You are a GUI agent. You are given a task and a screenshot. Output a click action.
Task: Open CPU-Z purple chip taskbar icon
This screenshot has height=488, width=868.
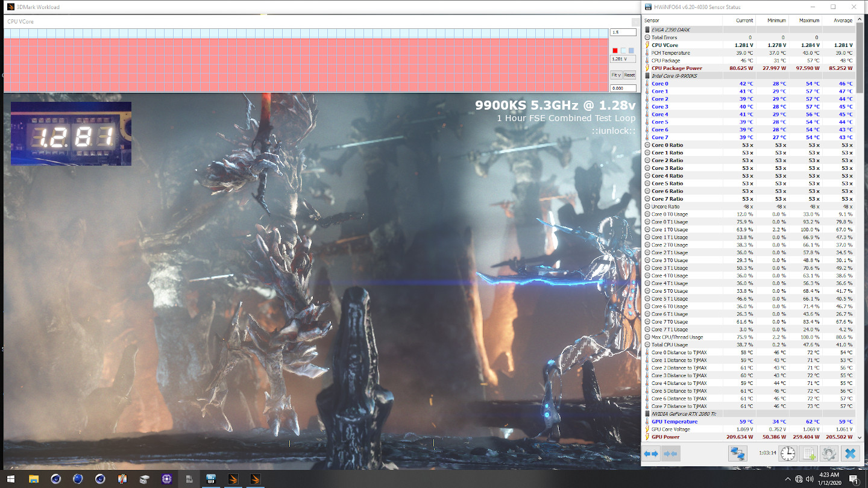pos(166,479)
